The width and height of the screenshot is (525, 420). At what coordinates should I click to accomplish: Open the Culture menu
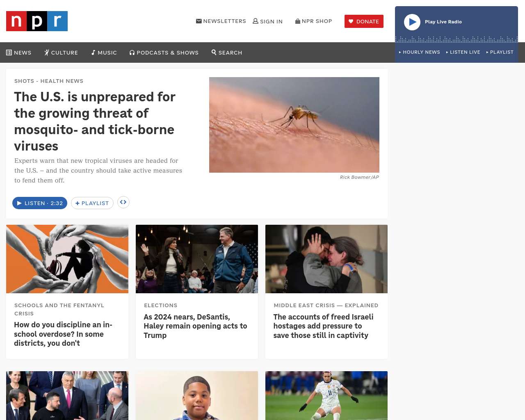pos(61,52)
